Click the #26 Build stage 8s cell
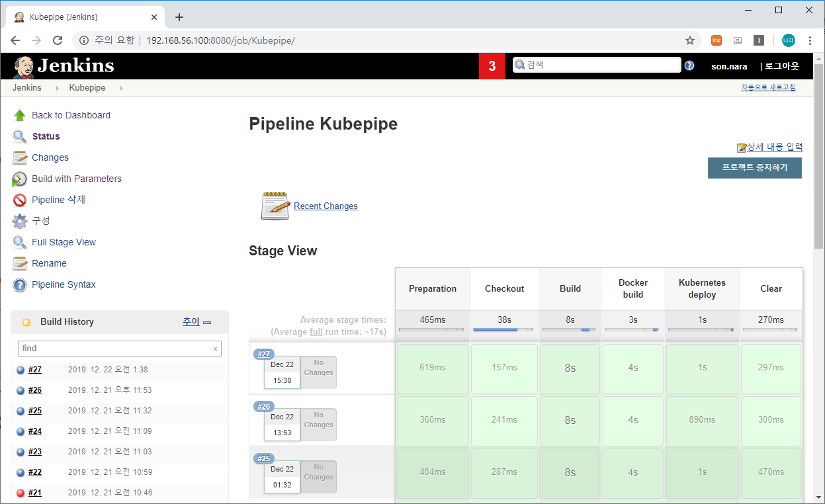Viewport: 825px width, 504px height. click(570, 420)
